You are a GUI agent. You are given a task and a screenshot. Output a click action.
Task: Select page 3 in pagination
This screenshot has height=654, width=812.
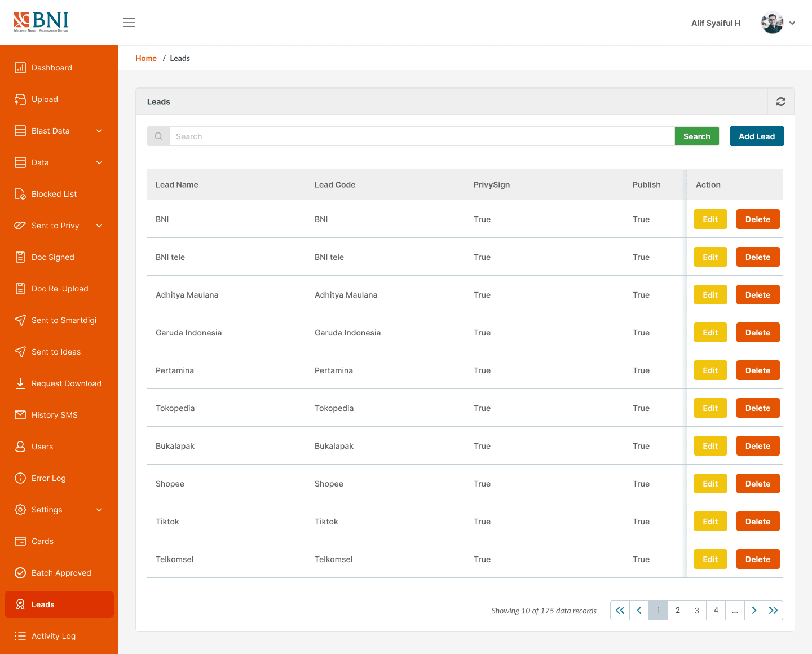696,610
